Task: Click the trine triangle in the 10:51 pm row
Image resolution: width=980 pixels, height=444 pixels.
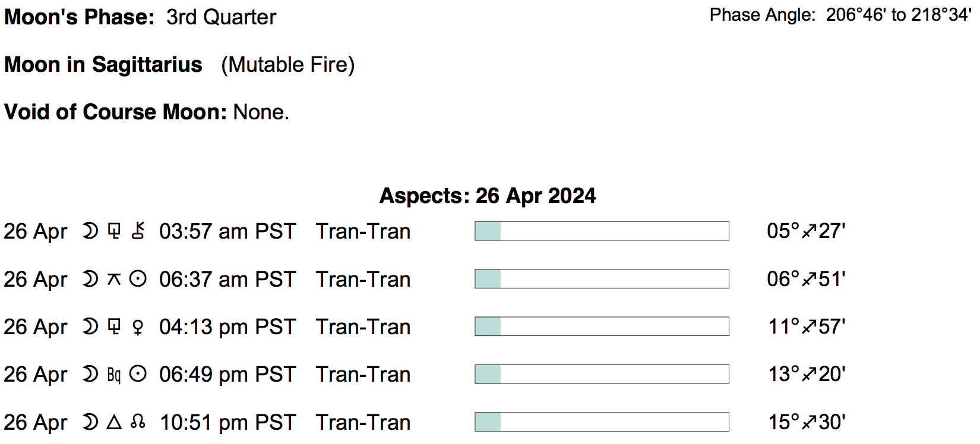Action: click(x=114, y=422)
